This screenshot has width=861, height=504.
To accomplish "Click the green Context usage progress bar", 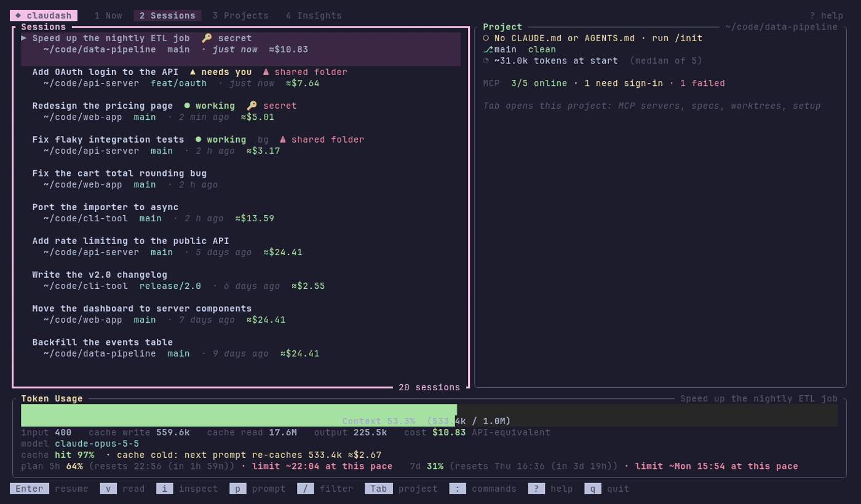I will 239,415.
